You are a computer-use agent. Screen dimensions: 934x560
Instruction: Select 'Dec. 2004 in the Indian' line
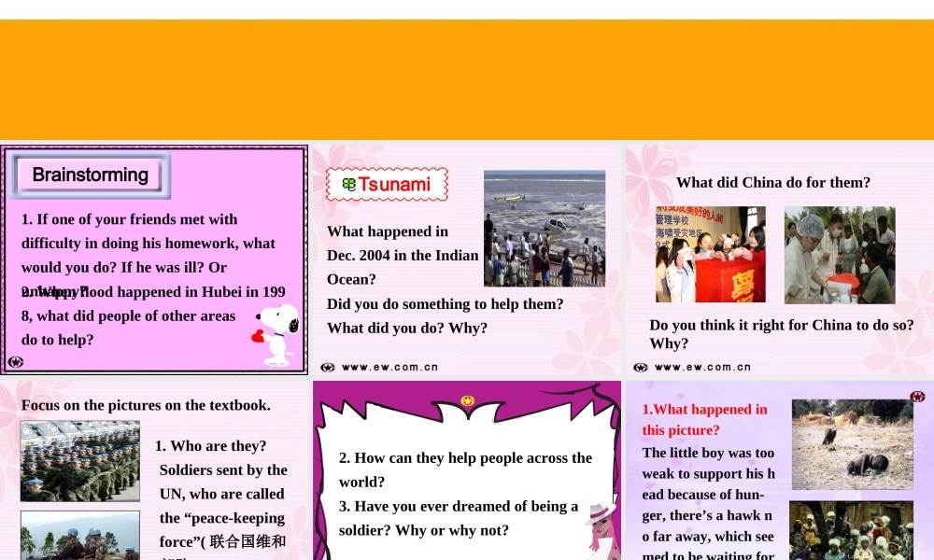click(403, 256)
